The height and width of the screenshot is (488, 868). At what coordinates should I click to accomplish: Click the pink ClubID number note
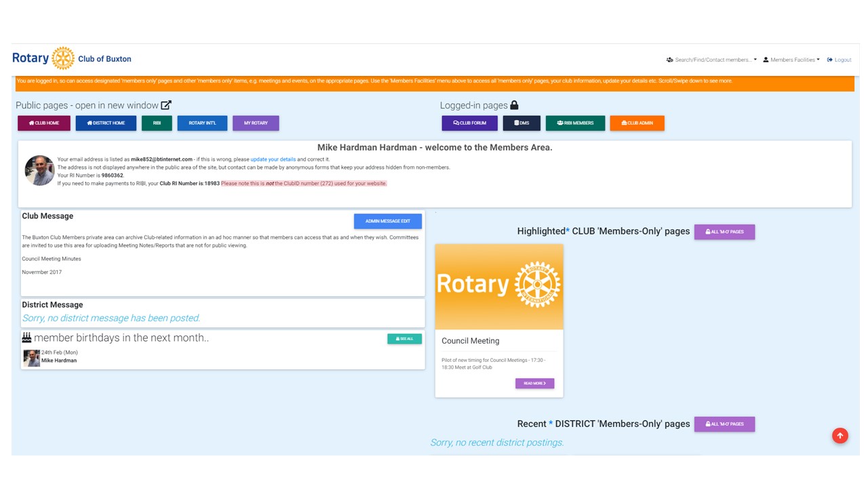tap(304, 184)
